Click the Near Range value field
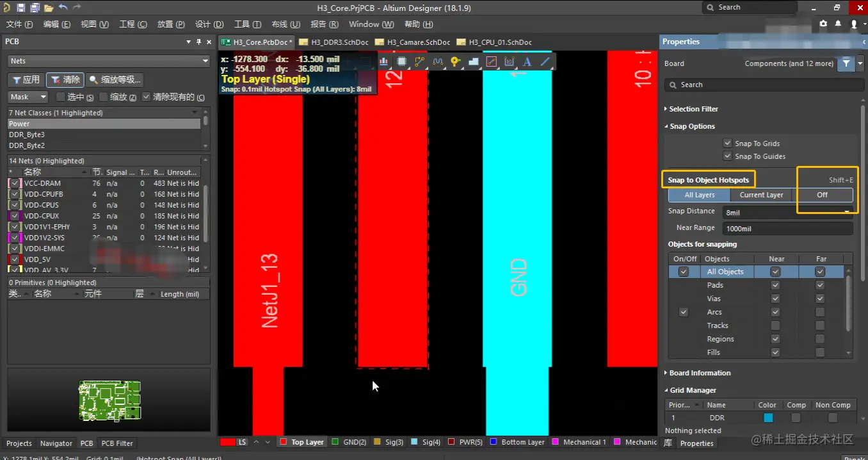Screen dimensions: 868x460 click(787, 228)
